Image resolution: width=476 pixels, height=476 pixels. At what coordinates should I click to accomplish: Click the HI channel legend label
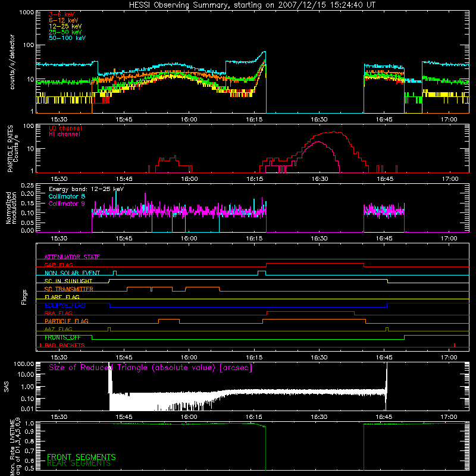click(x=64, y=134)
